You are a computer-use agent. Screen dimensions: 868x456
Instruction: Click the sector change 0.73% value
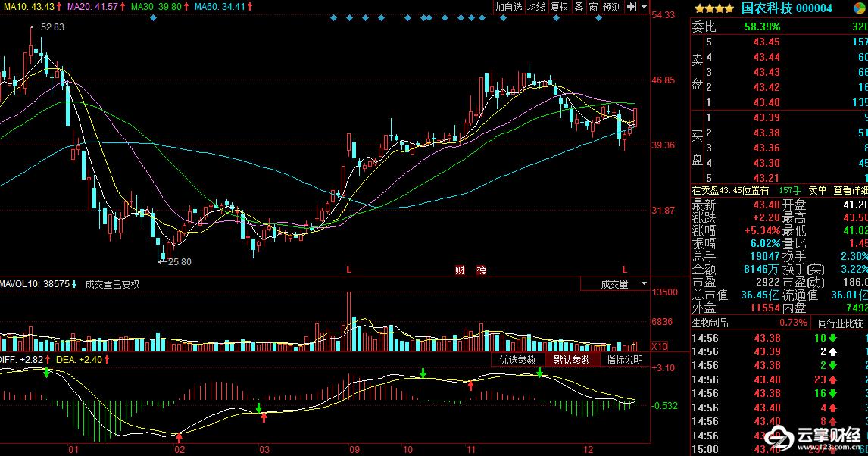coord(793,323)
